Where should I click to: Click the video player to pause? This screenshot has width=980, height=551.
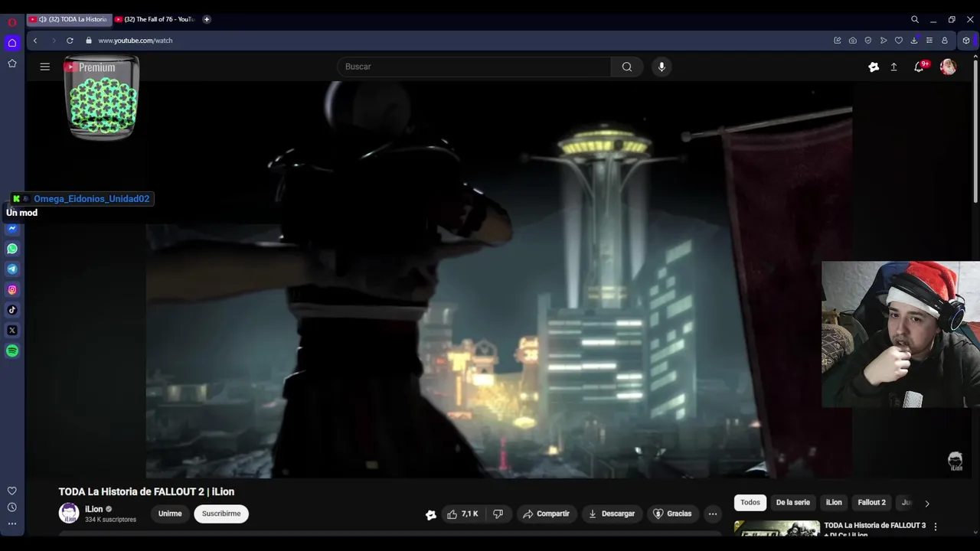(498, 279)
